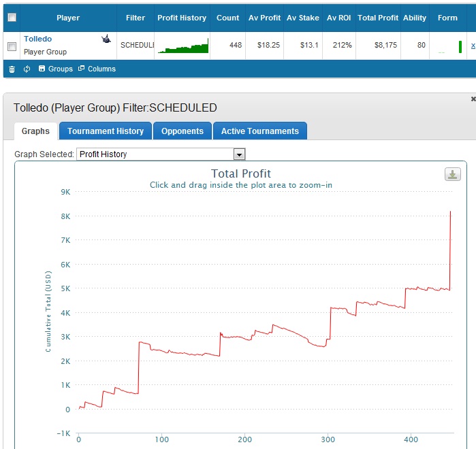Open the Opponents tab

coord(182,131)
